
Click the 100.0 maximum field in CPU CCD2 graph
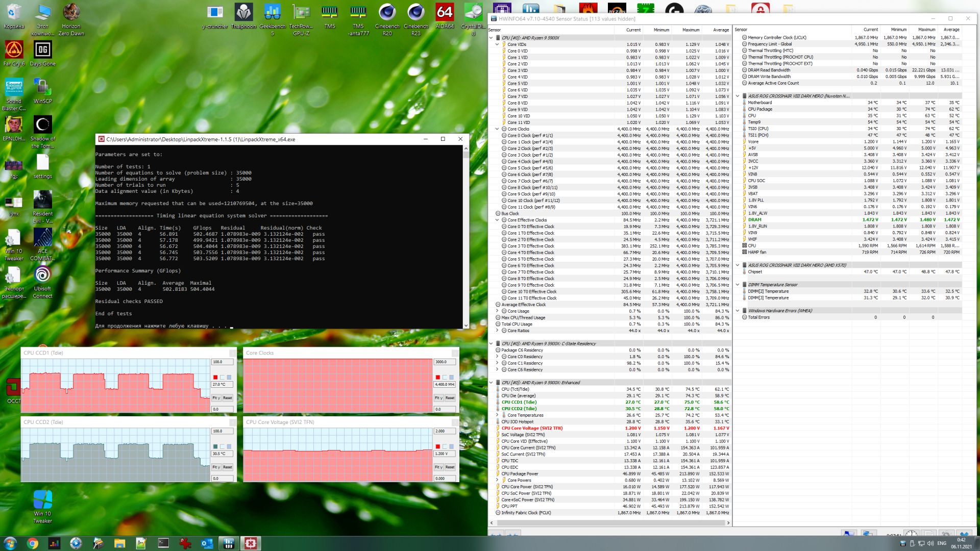(x=222, y=431)
